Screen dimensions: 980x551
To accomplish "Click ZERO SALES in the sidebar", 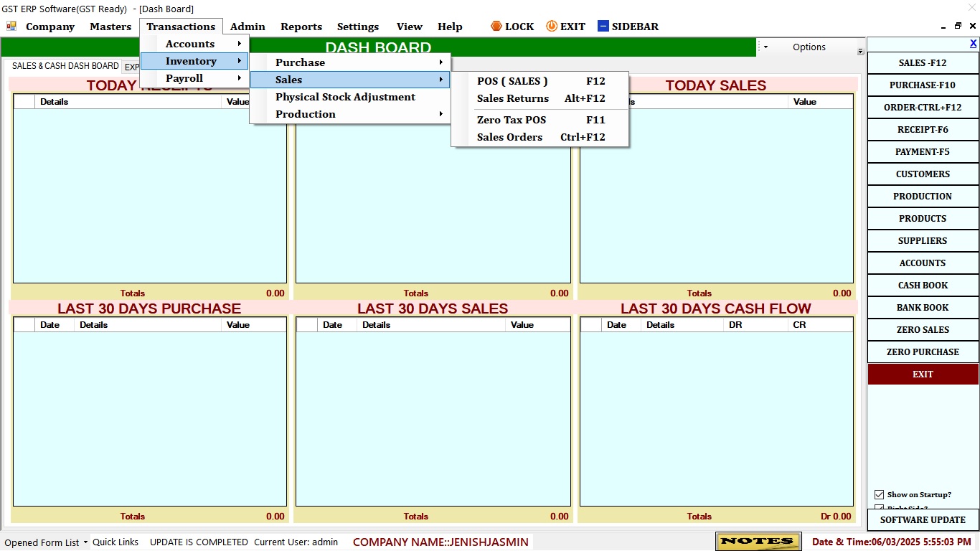I will pos(923,329).
